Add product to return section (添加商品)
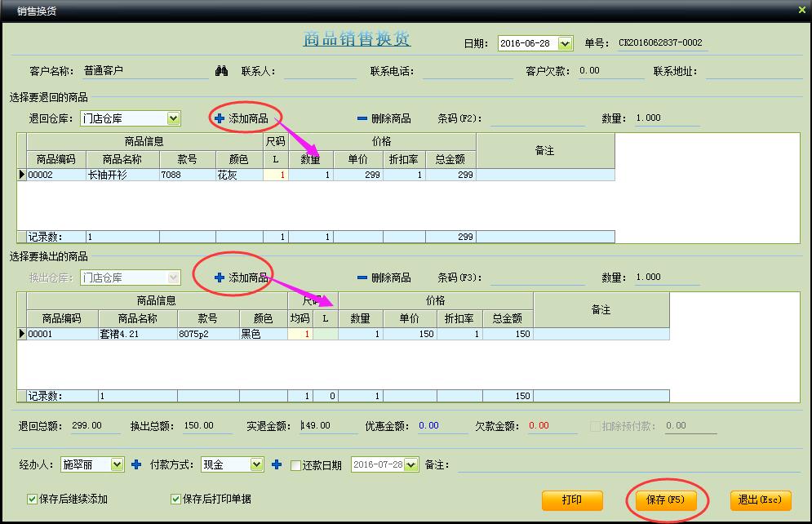Image resolution: width=812 pixels, height=524 pixels. 242,118
